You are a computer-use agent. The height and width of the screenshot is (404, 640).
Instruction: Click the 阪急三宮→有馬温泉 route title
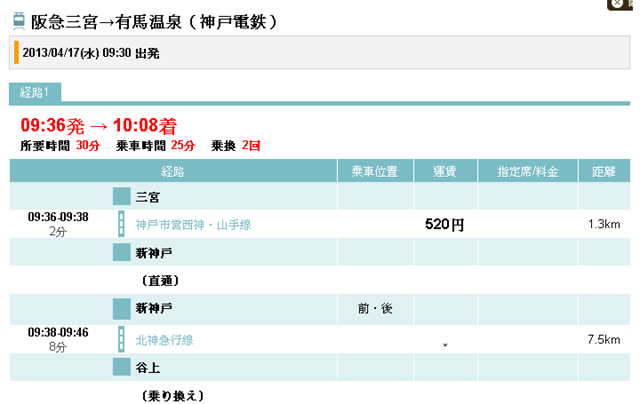[x=154, y=22]
